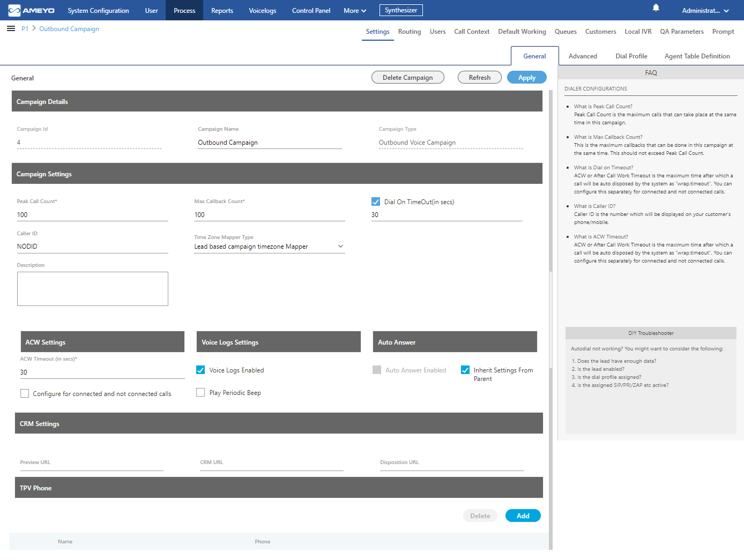The width and height of the screenshot is (744, 560).
Task: Select the General sub-tab
Action: 534,56
